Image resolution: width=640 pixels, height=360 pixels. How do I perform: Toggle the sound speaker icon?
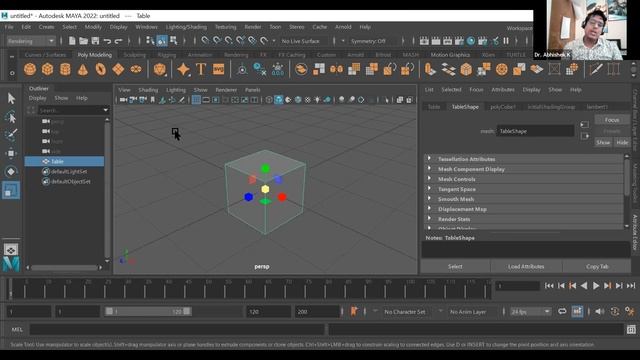(x=599, y=311)
